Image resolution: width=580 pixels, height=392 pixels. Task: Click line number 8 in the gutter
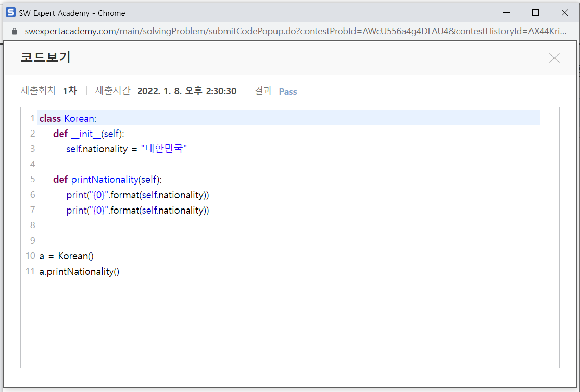point(33,225)
